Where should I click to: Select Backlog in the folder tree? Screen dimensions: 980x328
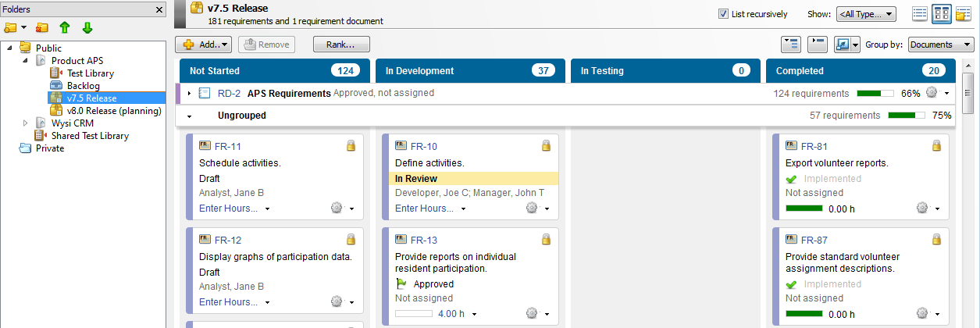[x=83, y=86]
